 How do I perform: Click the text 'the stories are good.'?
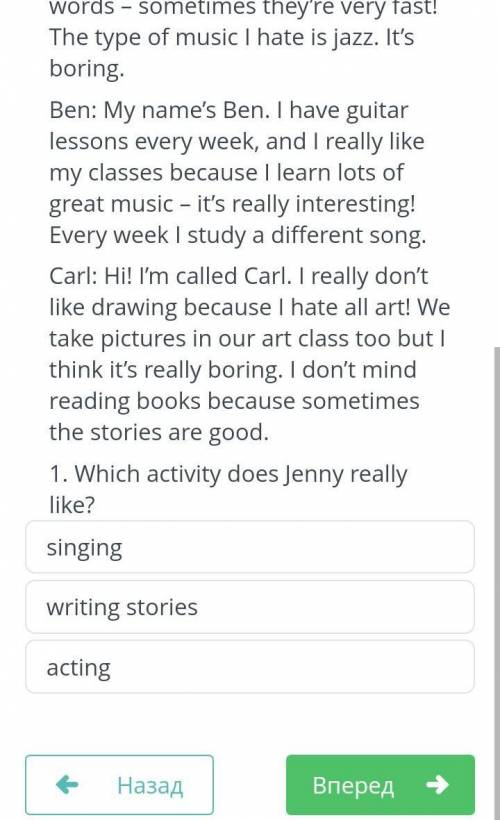tap(159, 432)
